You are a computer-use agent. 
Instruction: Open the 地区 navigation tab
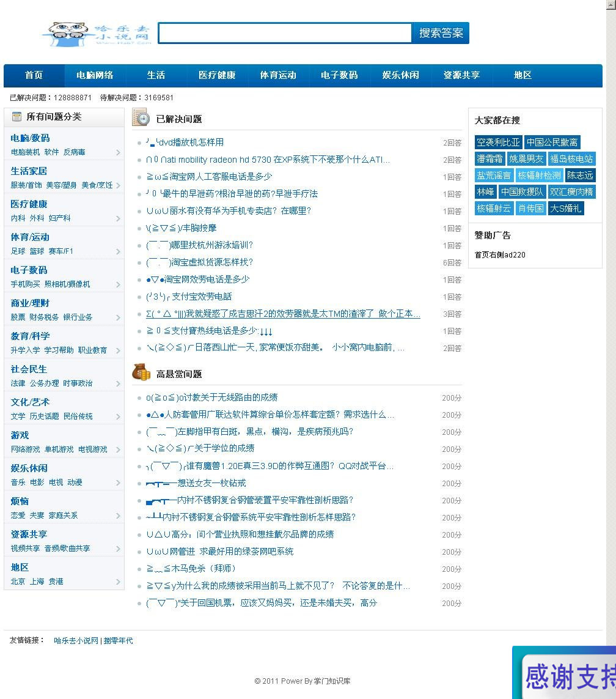coord(522,75)
